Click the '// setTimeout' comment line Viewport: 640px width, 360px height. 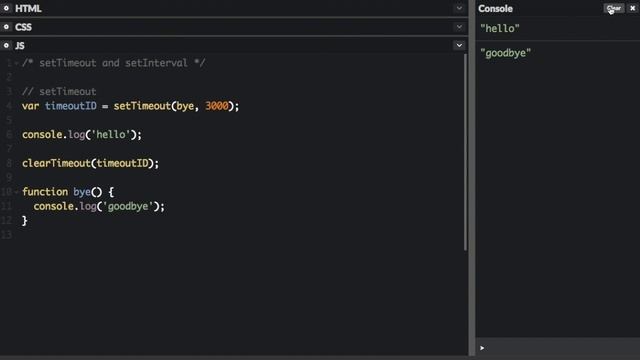(x=59, y=91)
